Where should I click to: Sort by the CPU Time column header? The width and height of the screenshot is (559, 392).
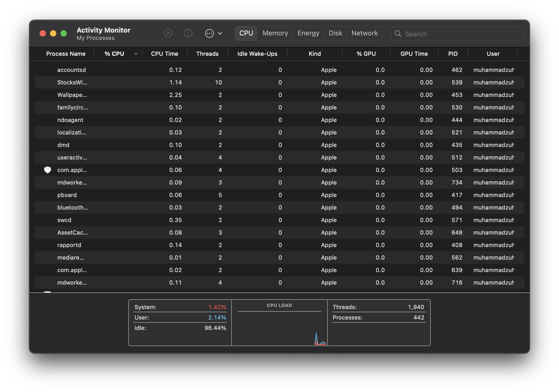pyautogui.click(x=165, y=54)
